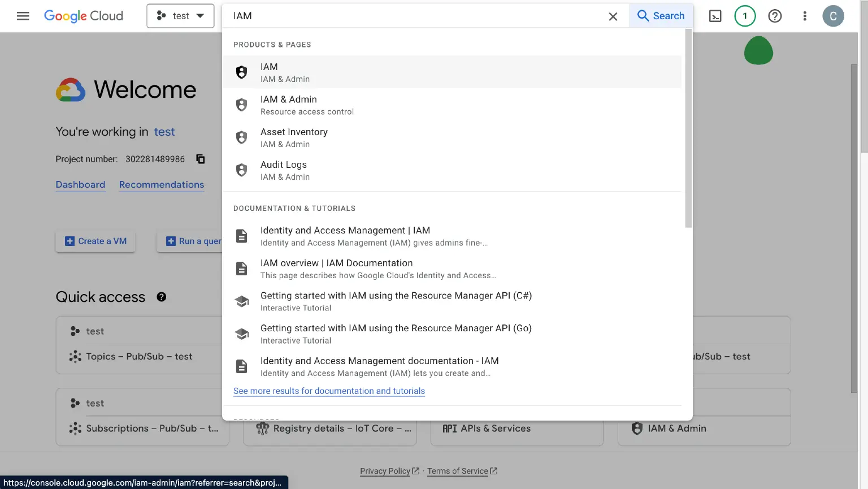Screen dimensions: 868x489
Task: Click the Google Cloud logo
Action: (83, 16)
